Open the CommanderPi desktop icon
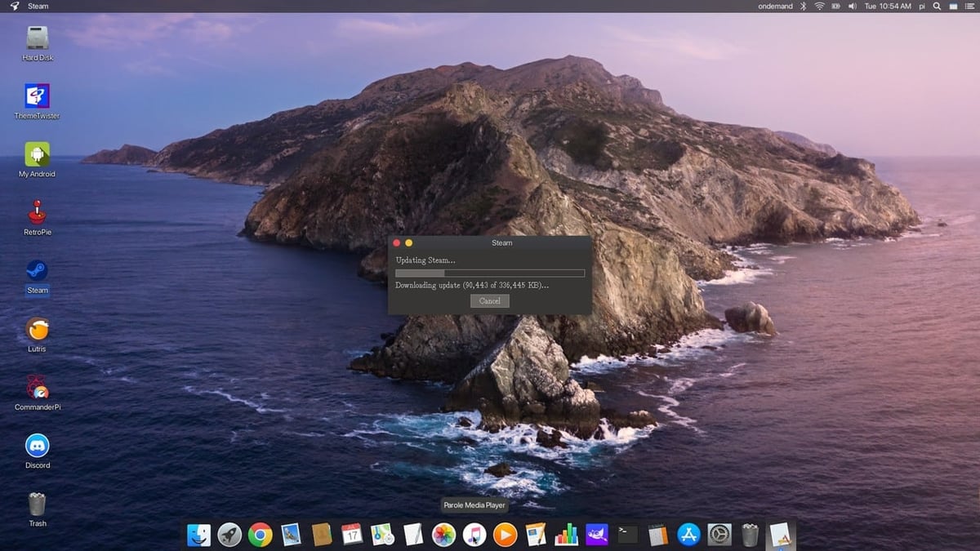The height and width of the screenshot is (551, 980). tap(38, 393)
